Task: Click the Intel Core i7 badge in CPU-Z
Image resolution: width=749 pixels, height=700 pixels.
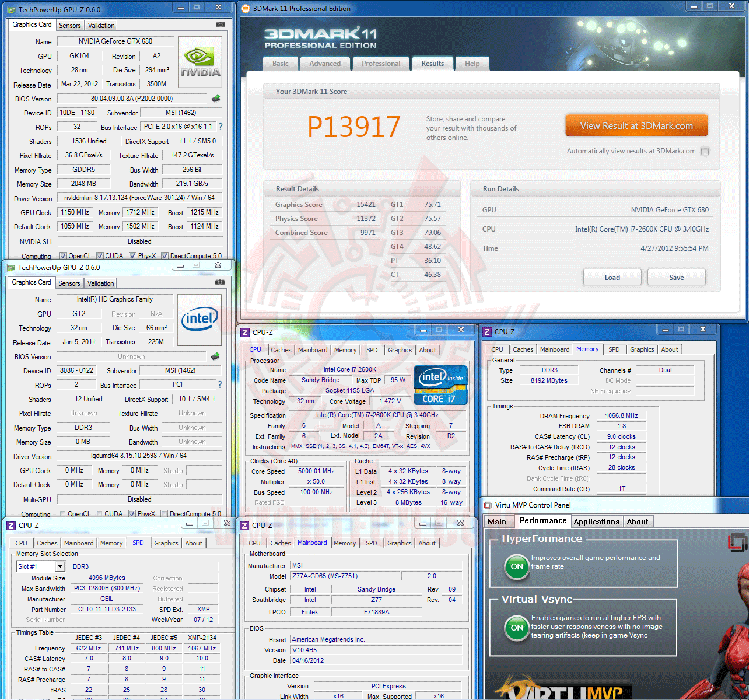Action: click(441, 385)
